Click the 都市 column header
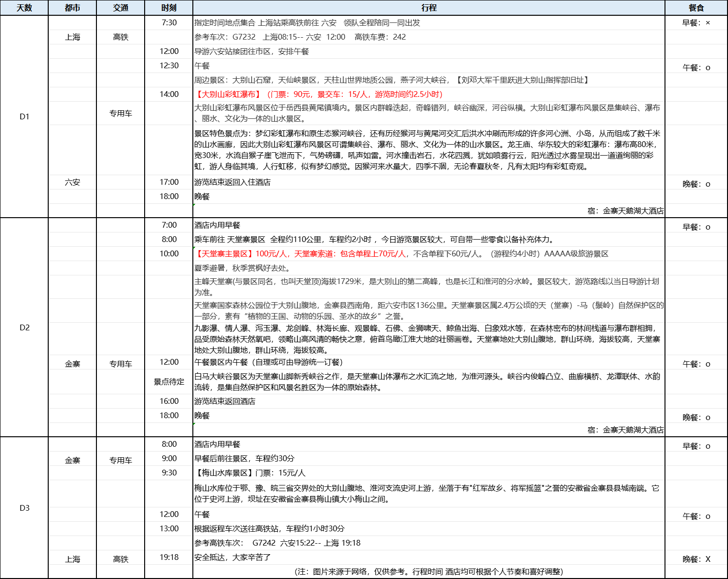728x579 pixels. click(72, 7)
